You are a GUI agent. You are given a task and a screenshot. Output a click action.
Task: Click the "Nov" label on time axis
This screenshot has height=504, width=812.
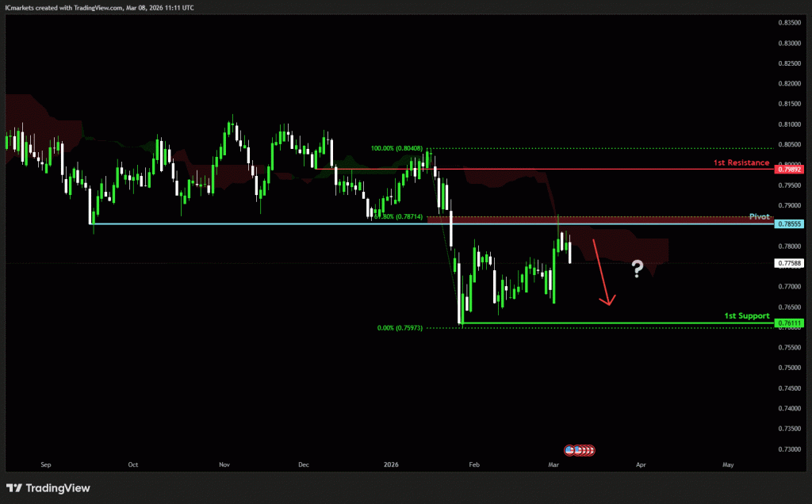tap(224, 465)
